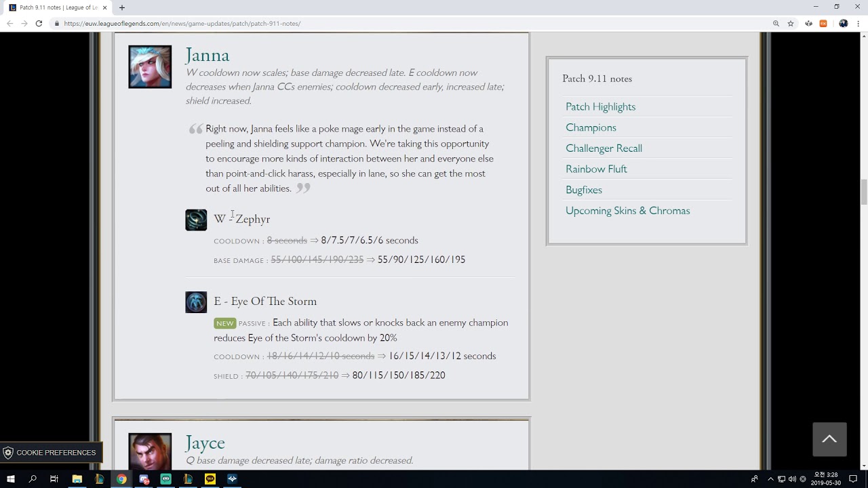Click the Chrome taskbar icon

121,479
